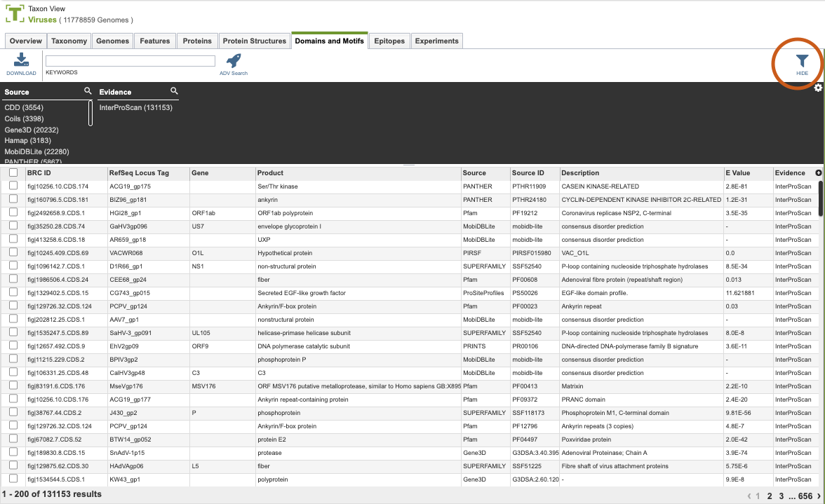
Task: Toggle the select-all rows checkbox
Action: [x=13, y=172]
